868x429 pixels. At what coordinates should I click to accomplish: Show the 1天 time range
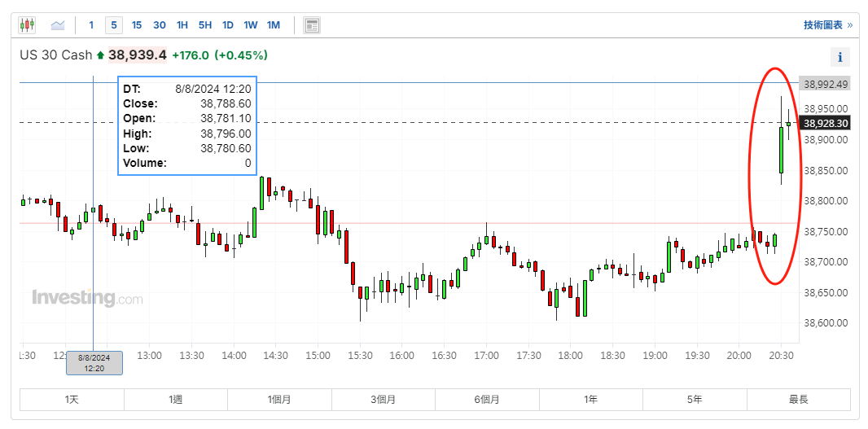point(72,400)
